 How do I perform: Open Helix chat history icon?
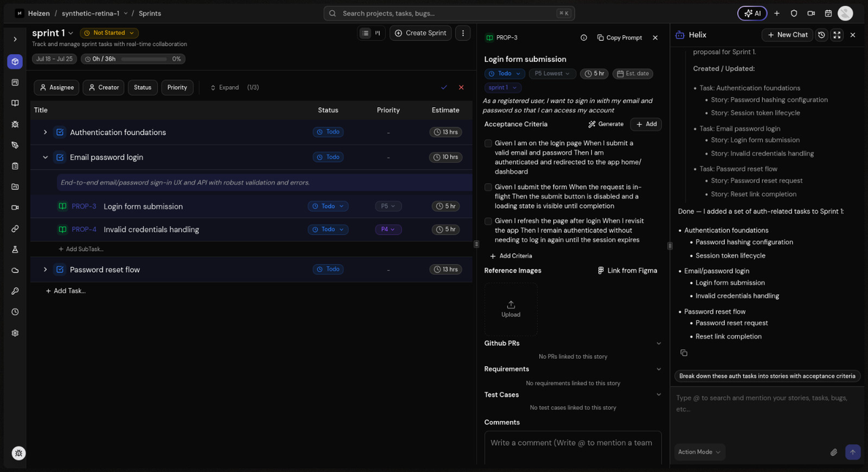tap(821, 35)
